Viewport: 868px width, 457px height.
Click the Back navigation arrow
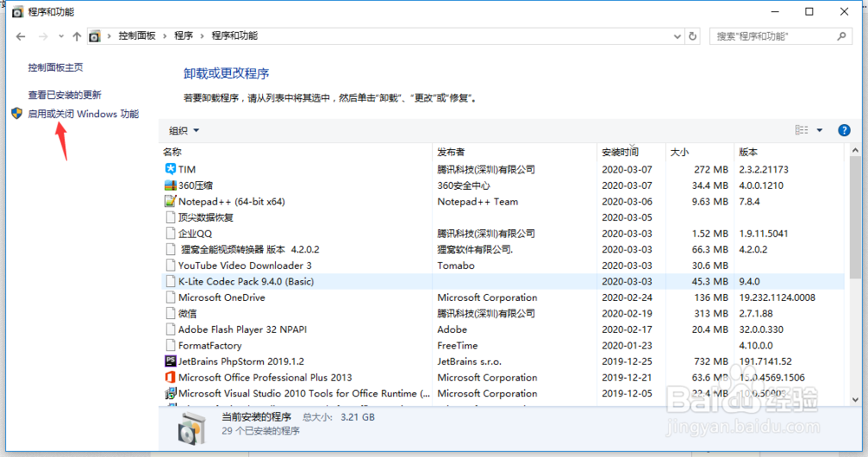click(21, 36)
